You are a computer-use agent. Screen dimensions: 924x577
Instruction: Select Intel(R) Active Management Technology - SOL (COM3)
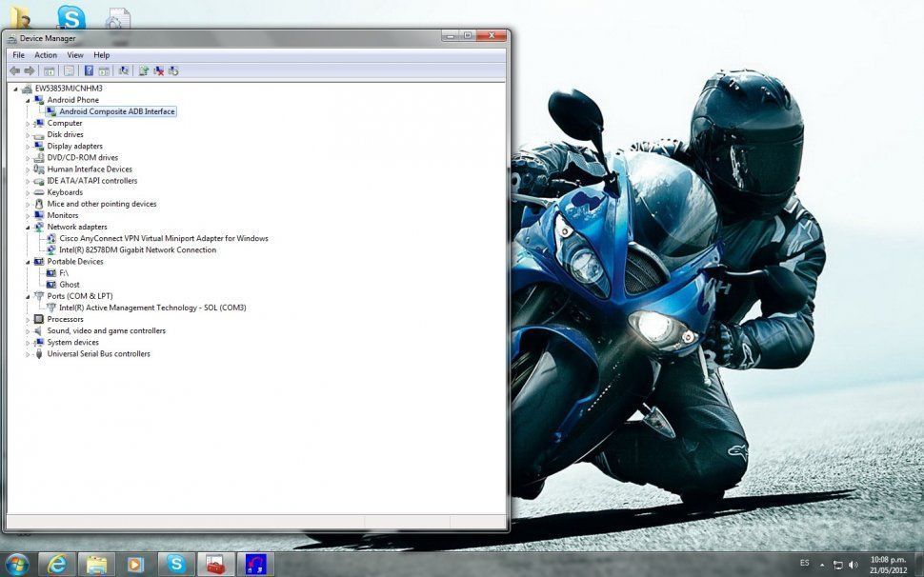tap(152, 308)
